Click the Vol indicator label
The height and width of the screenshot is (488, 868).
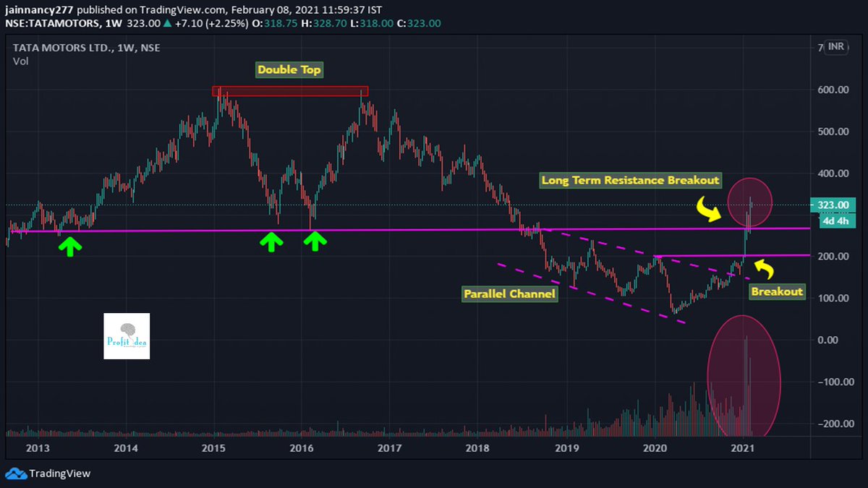click(20, 62)
